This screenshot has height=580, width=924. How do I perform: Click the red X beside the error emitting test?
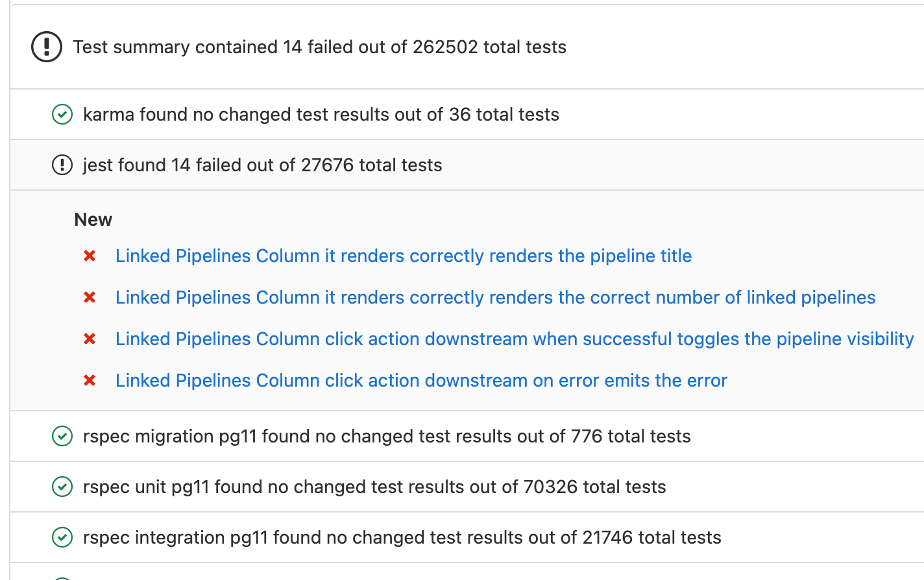(x=89, y=380)
